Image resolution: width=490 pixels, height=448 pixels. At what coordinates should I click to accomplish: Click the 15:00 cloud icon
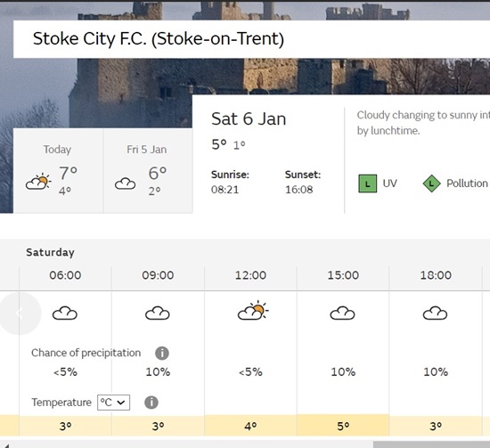[342, 314]
